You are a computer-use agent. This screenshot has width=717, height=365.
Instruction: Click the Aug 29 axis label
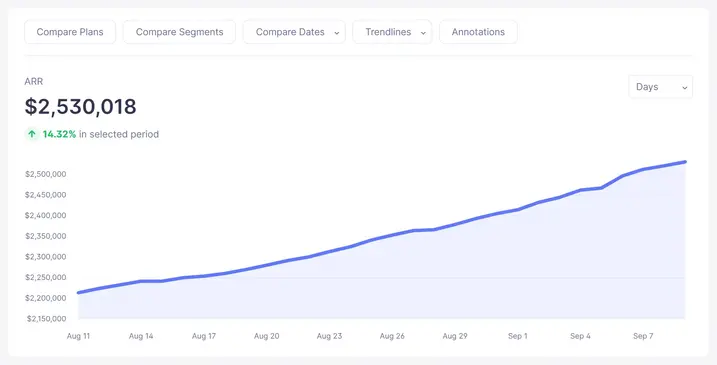pos(455,336)
